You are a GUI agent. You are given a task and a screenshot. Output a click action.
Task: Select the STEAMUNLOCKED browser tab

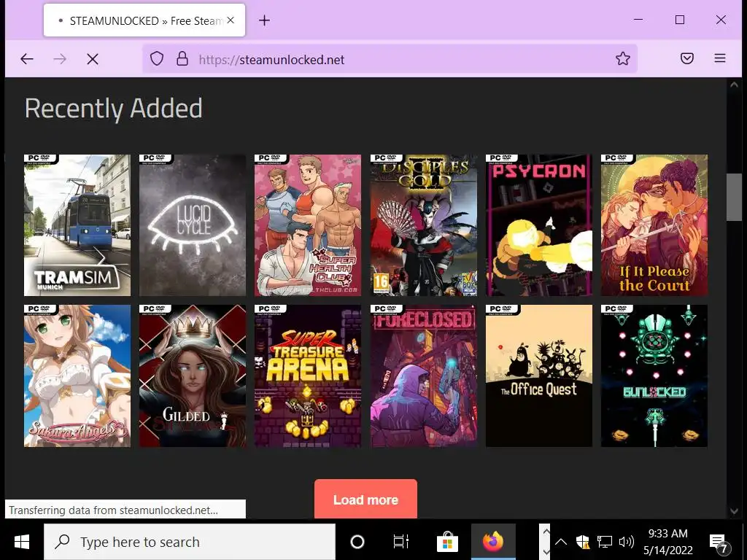pyautogui.click(x=144, y=20)
